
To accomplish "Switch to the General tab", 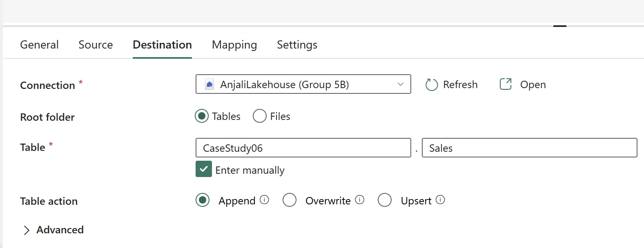I will tap(39, 44).
